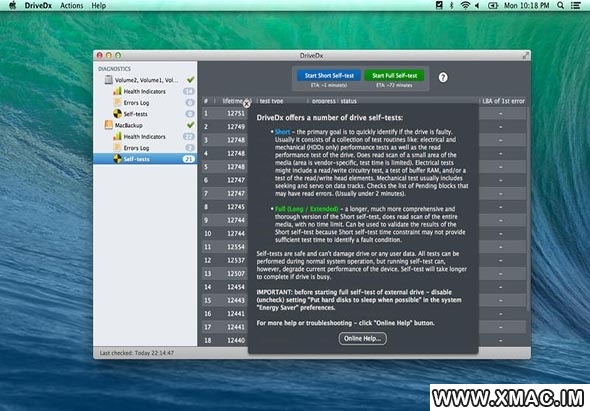This screenshot has width=590, height=411.
Task: Open the Notification Center list icon
Action: 576,6
